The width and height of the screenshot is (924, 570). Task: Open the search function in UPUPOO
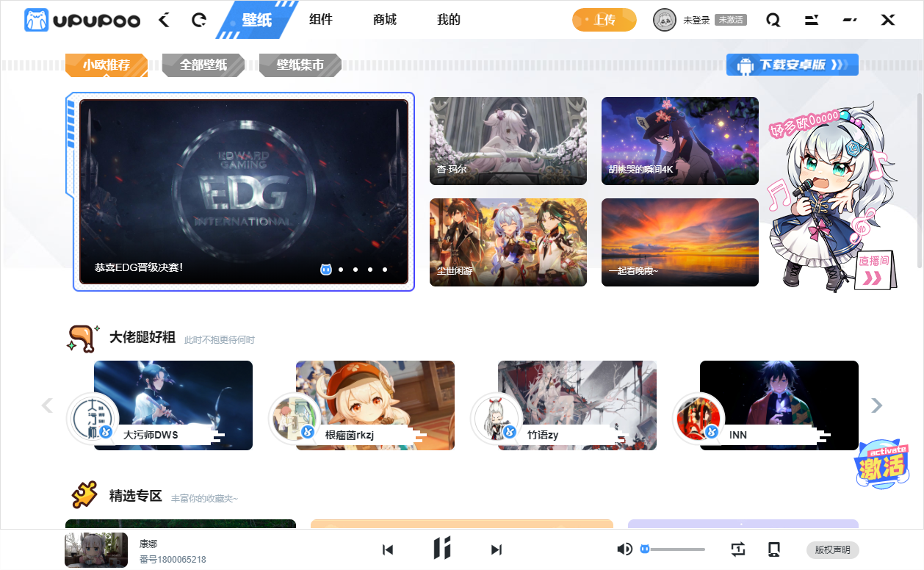pyautogui.click(x=773, y=20)
